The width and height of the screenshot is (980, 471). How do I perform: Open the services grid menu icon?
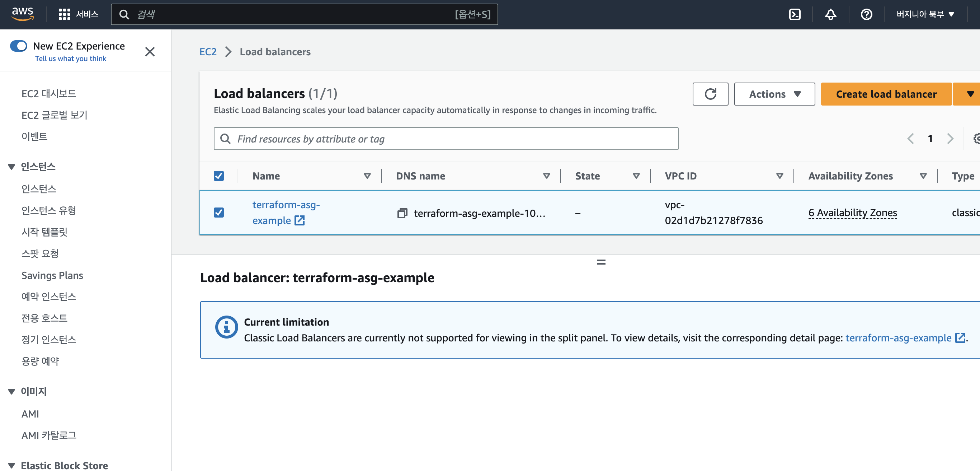coord(64,14)
